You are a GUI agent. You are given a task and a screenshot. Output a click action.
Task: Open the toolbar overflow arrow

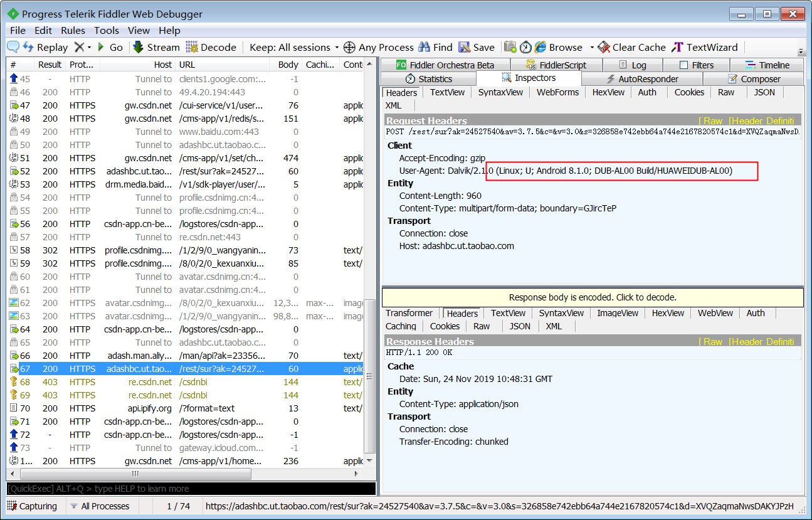click(801, 51)
